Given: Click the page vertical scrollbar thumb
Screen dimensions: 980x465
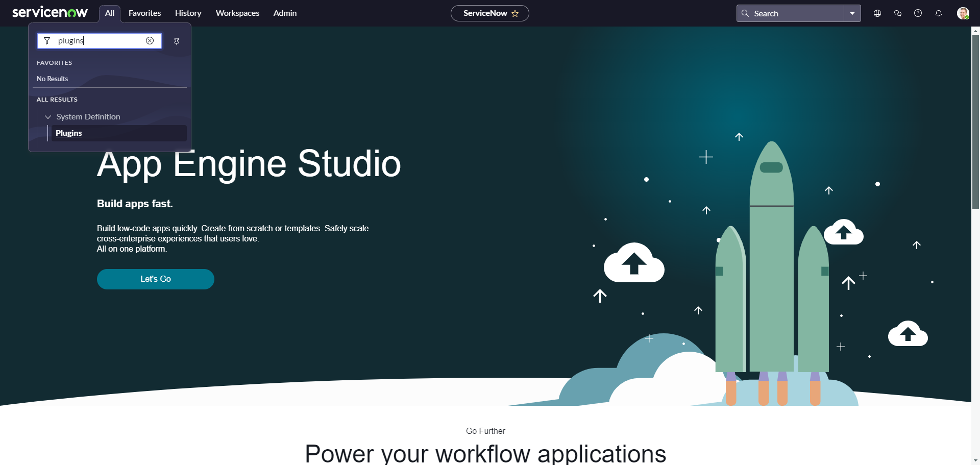Looking at the screenshot, I should (x=975, y=122).
